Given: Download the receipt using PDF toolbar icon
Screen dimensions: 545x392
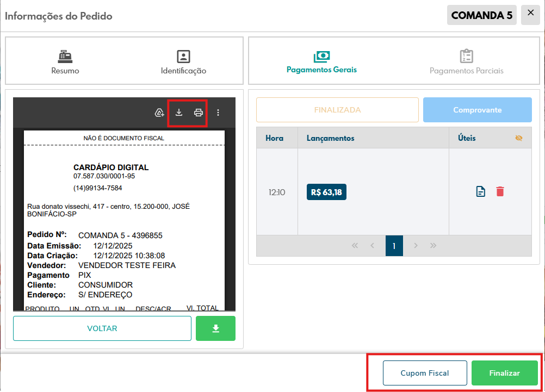Looking at the screenshot, I should [x=179, y=113].
